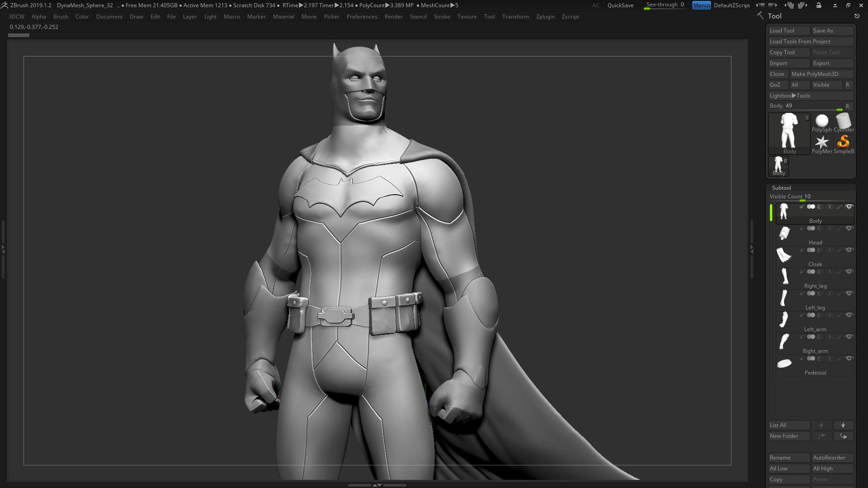Click Make PolyMesh3D button
Image resolution: width=868 pixels, height=488 pixels.
[821, 74]
